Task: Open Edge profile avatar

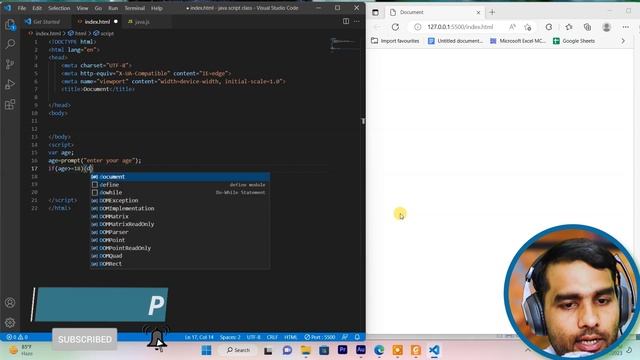Action: 607,27
